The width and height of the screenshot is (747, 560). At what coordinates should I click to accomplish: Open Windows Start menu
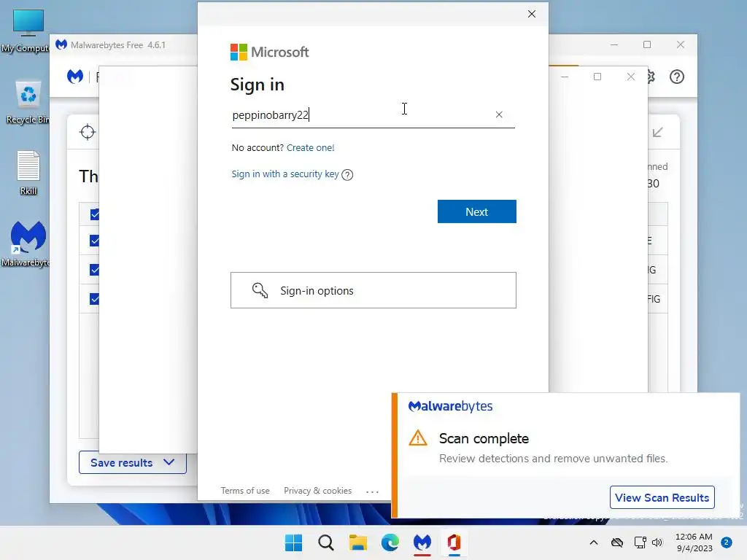(293, 542)
